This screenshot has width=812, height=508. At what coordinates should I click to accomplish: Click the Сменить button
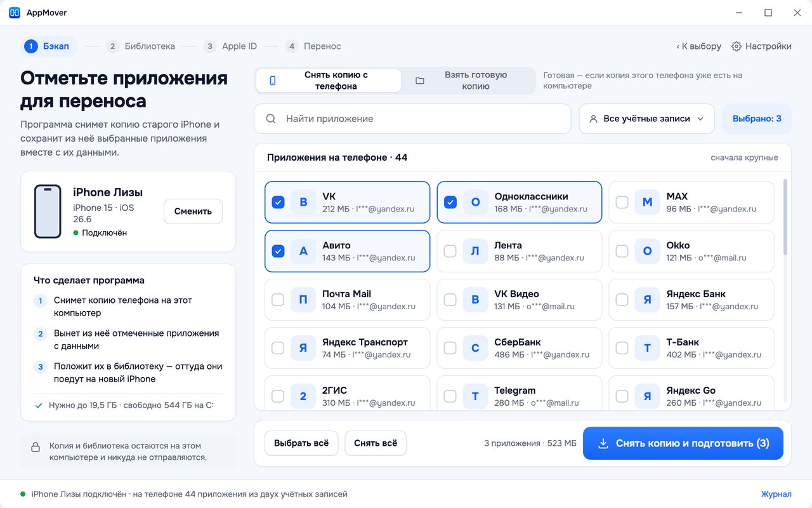click(193, 211)
